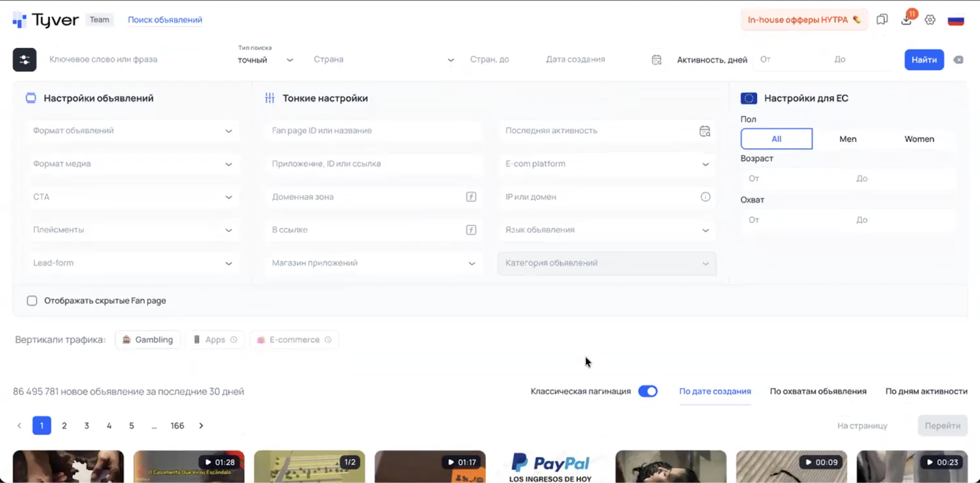This screenshot has width=980, height=483.
Task: Switch to По дням активности tab
Action: [926, 391]
